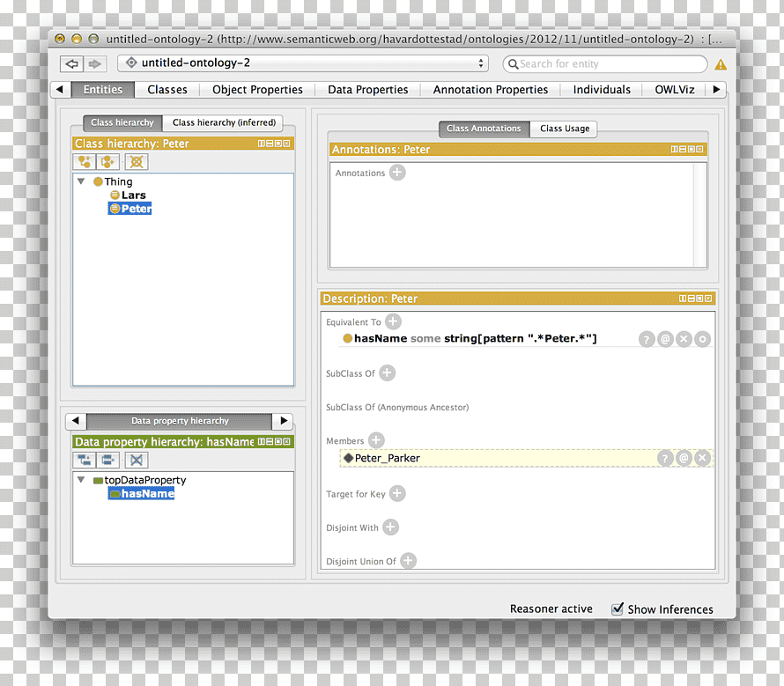
Task: Click the Add sibling class icon
Action: click(x=108, y=162)
